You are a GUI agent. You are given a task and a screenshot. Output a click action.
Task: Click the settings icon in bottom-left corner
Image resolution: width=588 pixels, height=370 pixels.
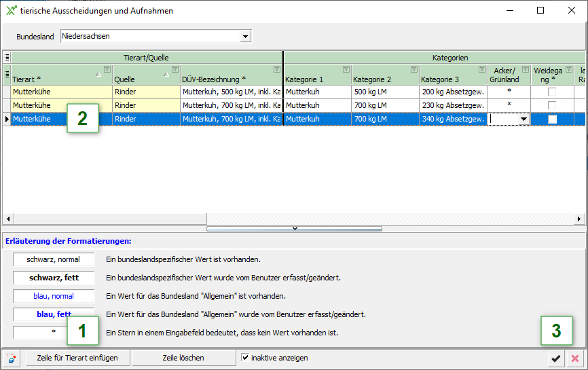click(12, 358)
